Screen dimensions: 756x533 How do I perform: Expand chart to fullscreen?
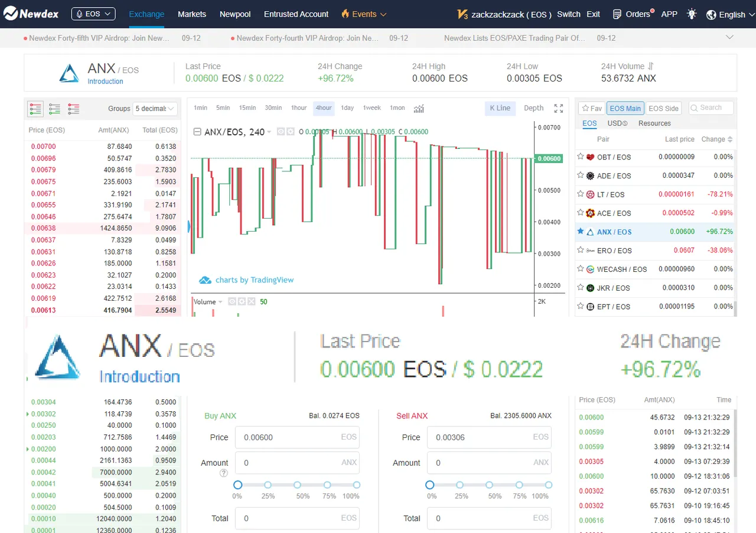tap(559, 108)
